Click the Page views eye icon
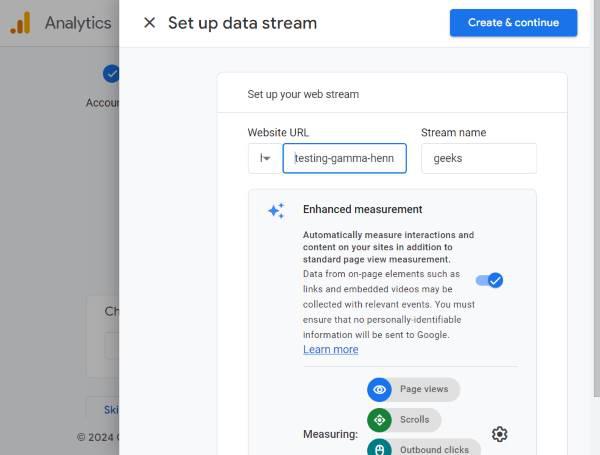The width and height of the screenshot is (600, 455). pos(379,390)
